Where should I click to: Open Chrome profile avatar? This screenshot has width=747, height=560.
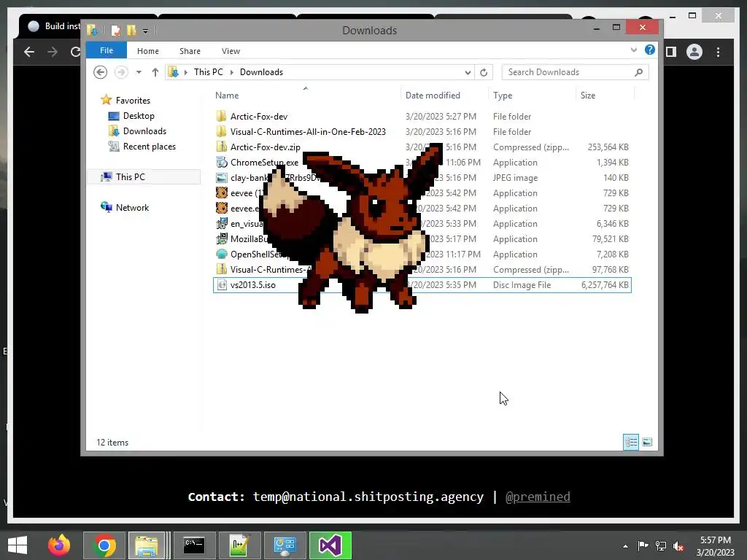point(694,52)
